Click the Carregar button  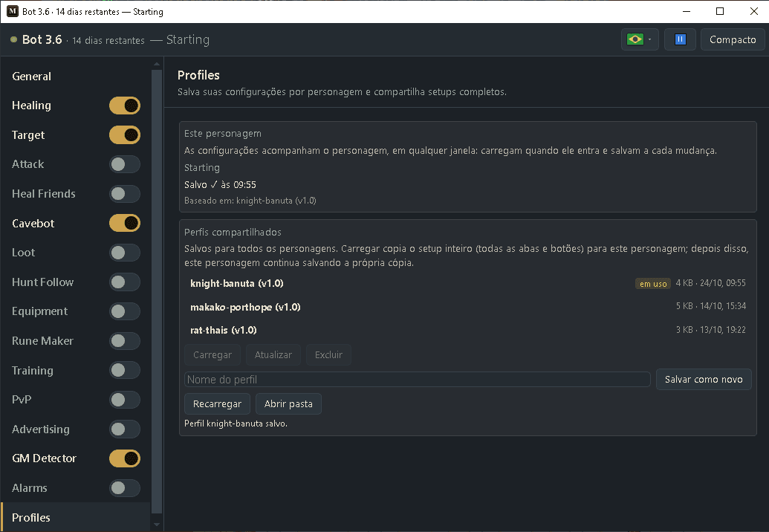click(x=212, y=355)
